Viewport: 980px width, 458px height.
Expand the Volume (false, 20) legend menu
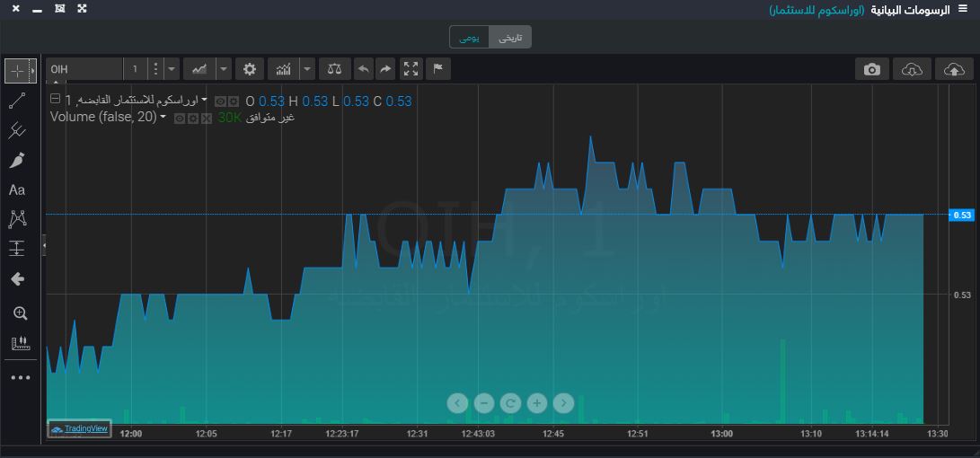[x=163, y=118]
